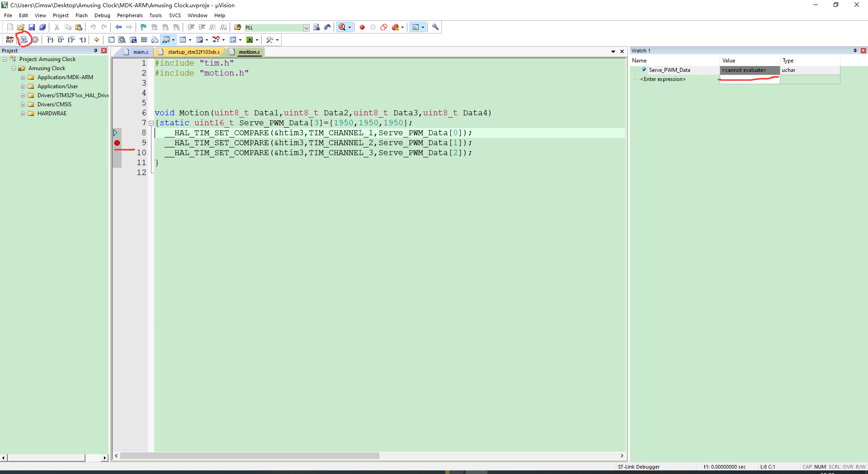Save all files

pos(42,27)
